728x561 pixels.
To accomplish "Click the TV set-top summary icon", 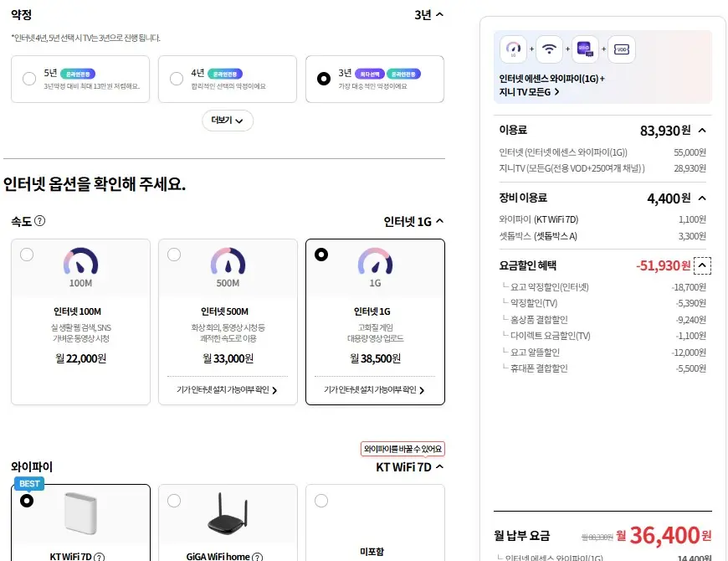I will (585, 49).
